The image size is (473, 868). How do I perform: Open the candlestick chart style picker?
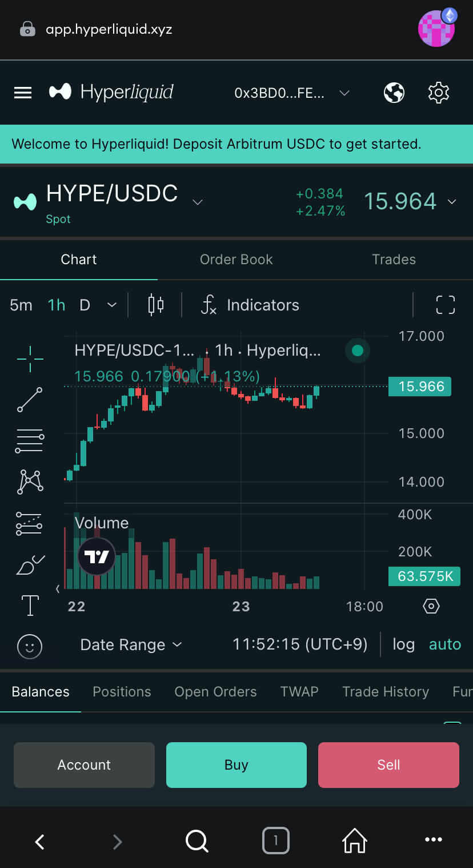[x=155, y=305]
